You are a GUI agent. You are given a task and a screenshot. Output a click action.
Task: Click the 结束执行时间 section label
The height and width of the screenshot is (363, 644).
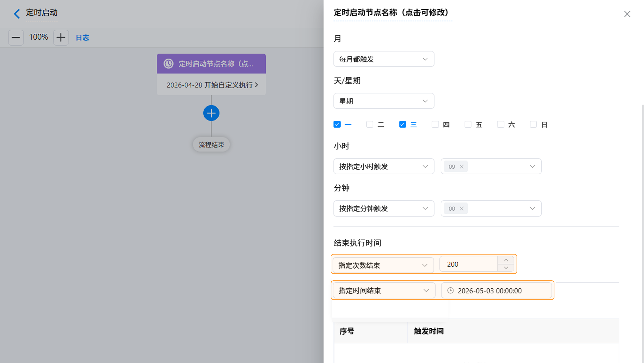coord(358,243)
